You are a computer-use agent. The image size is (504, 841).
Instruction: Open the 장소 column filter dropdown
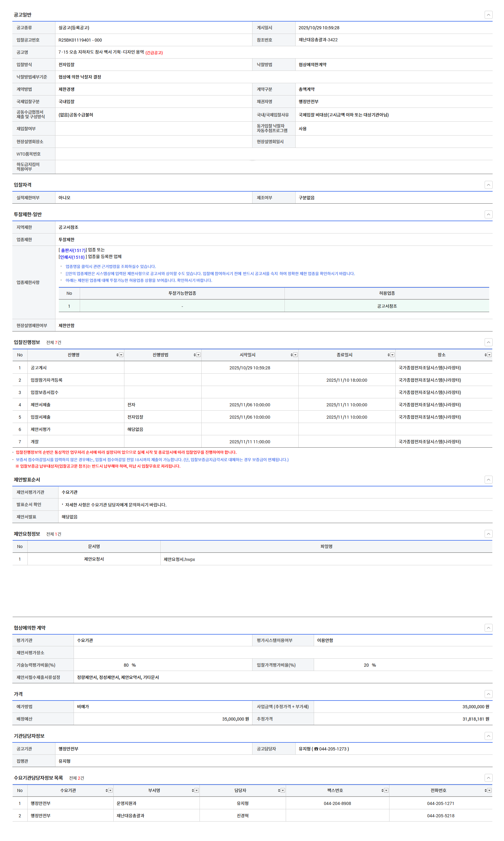[x=490, y=355]
